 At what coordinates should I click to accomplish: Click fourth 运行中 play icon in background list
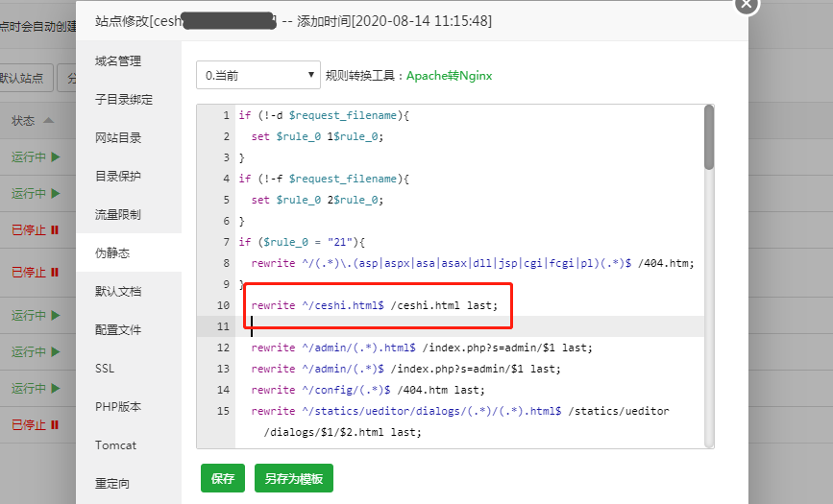coord(56,351)
